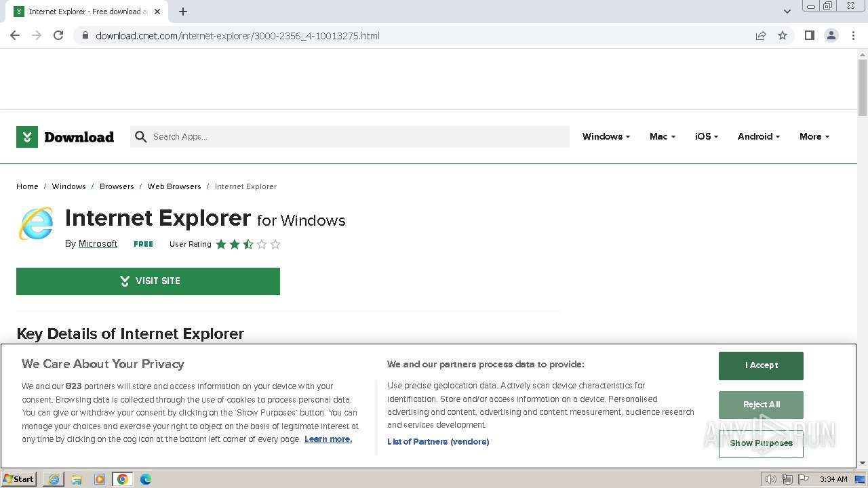Screen dimensions: 868x488
Task: Click the user rating stars
Action: click(248, 244)
